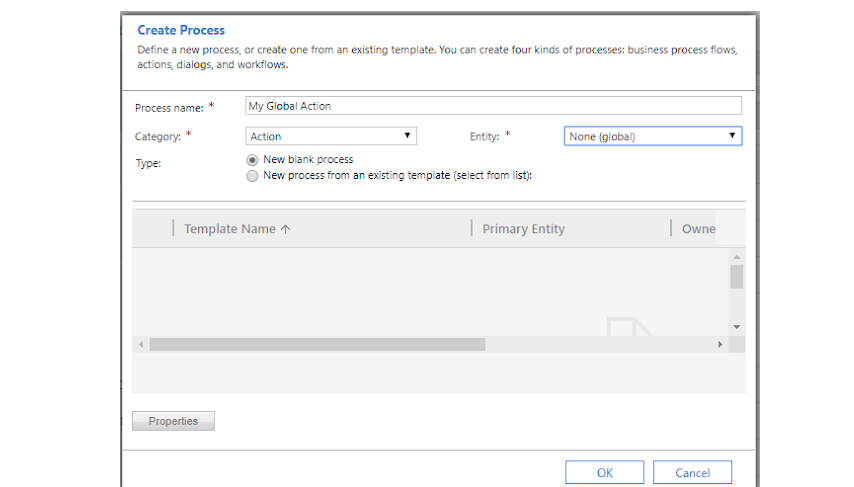This screenshot has height=487, width=854.
Task: Click the Primary Entity column header
Action: pyautogui.click(x=523, y=229)
